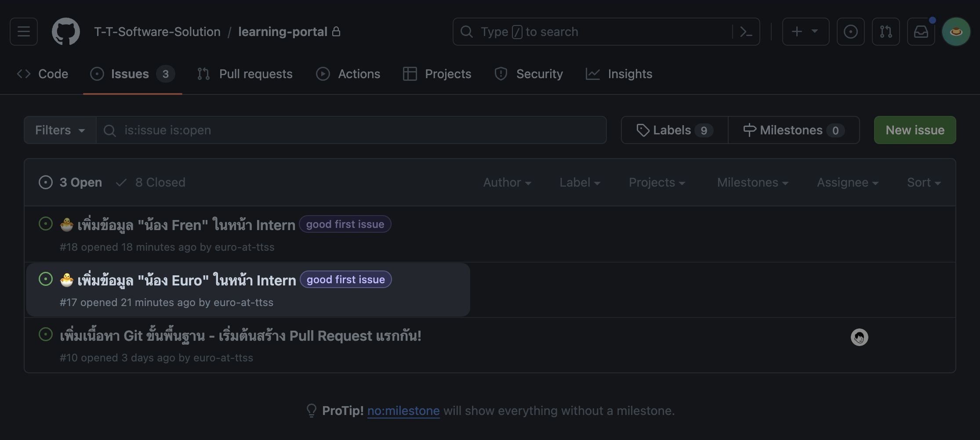Open the create new plus dropdown
The width and height of the screenshot is (980, 440).
click(x=806, y=32)
